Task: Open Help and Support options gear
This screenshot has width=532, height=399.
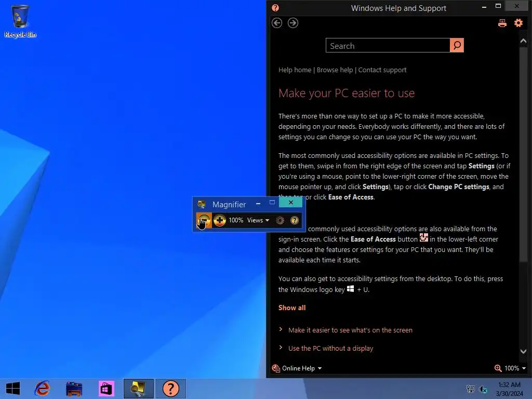Action: (518, 23)
